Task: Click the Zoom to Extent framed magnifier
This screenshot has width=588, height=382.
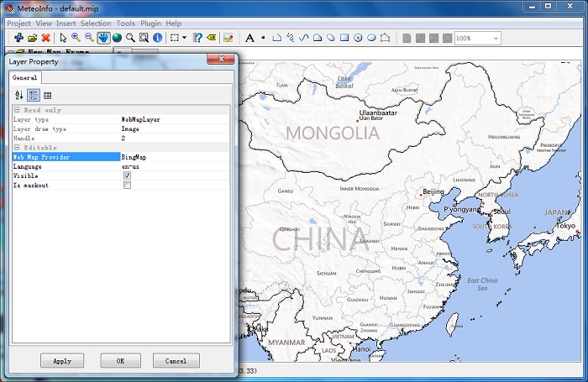Action: point(144,38)
